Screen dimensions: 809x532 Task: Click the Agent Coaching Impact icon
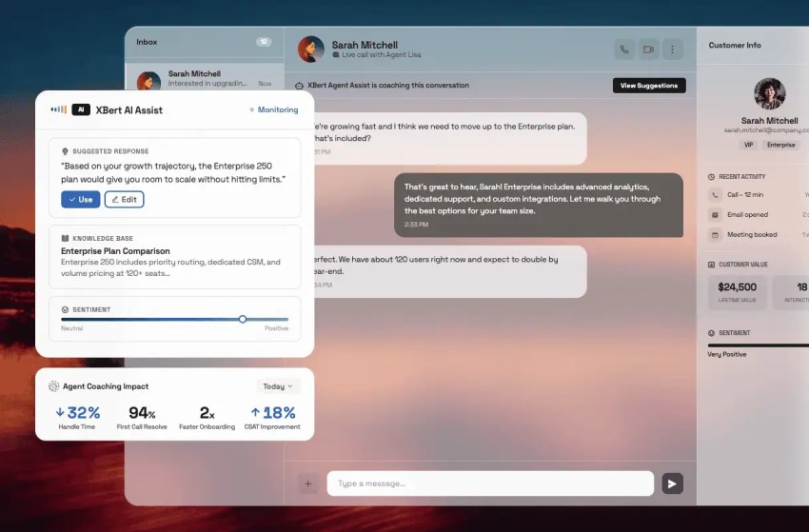click(x=54, y=386)
